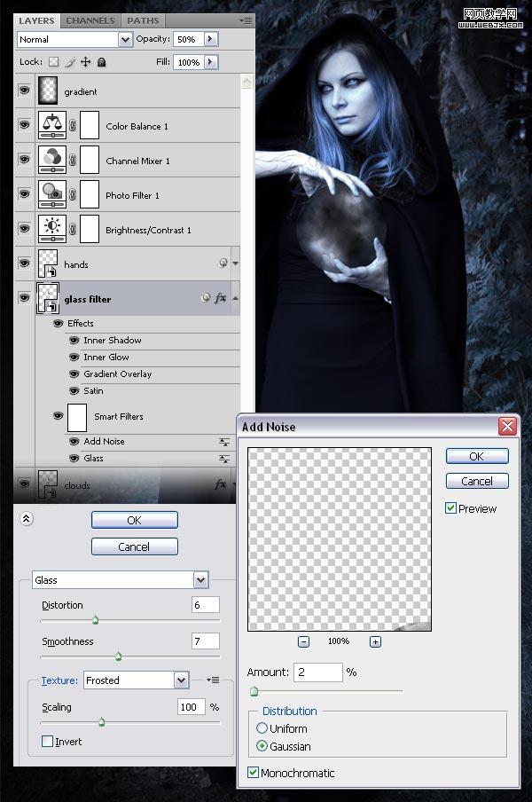Select Uniform distribution
Image resolution: width=532 pixels, height=802 pixels.
262,727
